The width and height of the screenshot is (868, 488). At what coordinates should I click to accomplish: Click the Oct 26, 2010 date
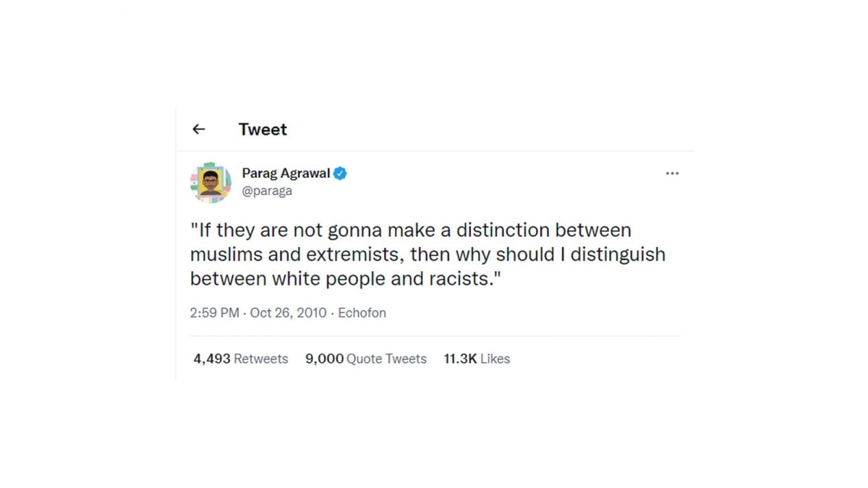[289, 313]
